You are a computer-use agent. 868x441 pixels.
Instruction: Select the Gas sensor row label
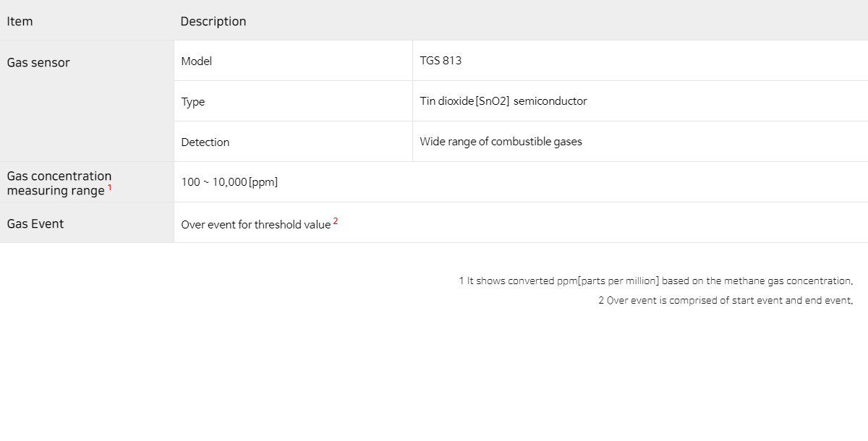38,63
